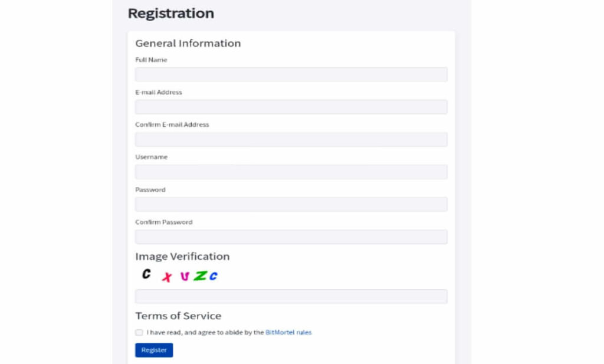604x364 pixels.
Task: Select the Confirm E-mail Address field
Action: pyautogui.click(x=291, y=139)
